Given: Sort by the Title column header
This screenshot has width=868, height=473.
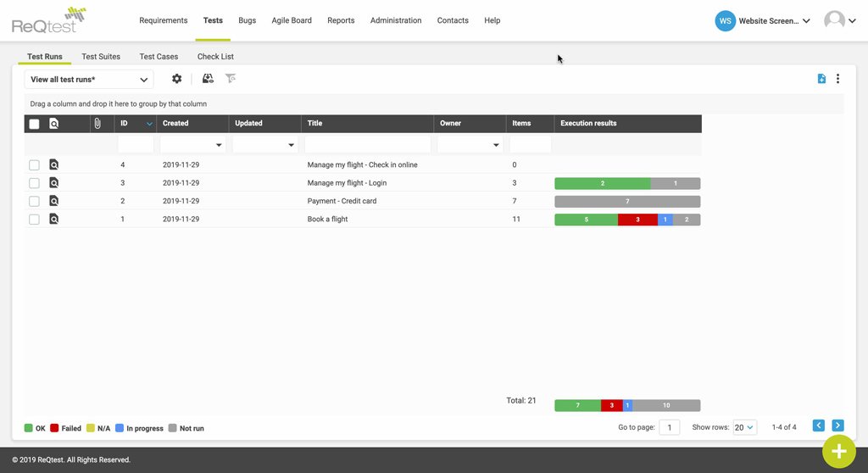Looking at the screenshot, I should (314, 124).
